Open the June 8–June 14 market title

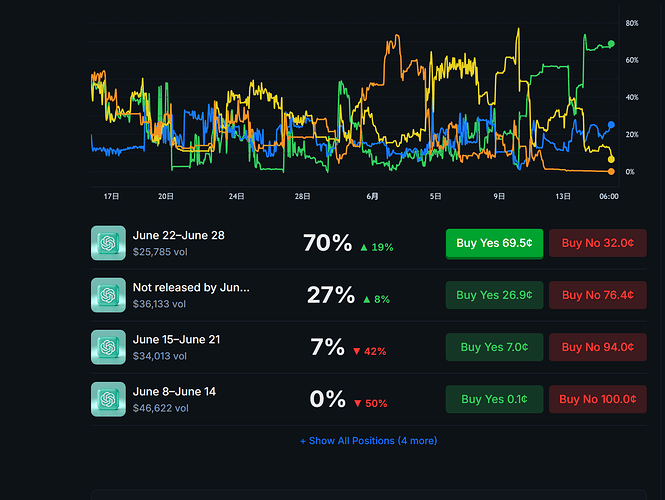point(174,391)
